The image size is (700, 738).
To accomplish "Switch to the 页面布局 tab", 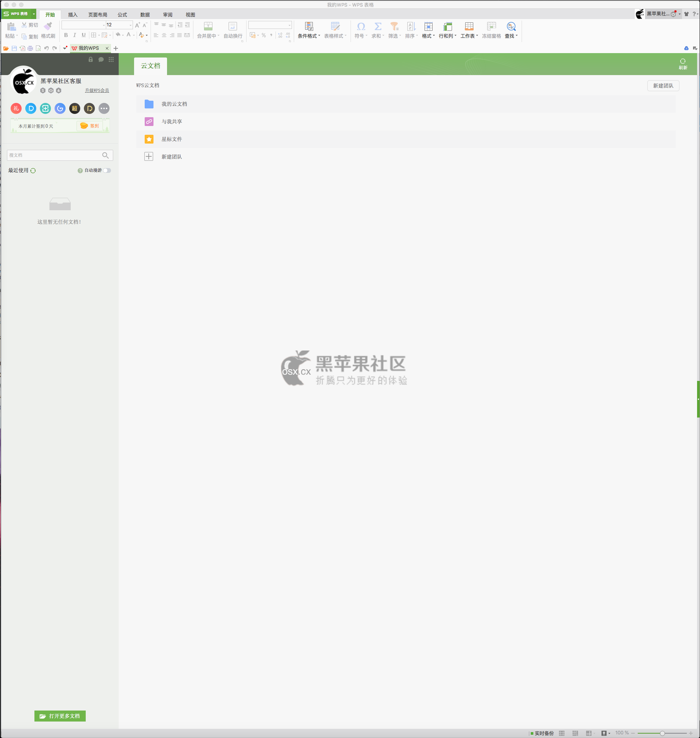I will tap(98, 15).
